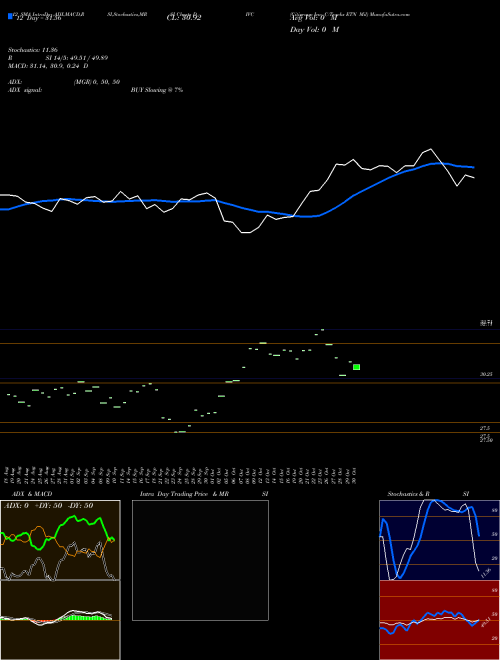Click the blue 12 Day SMA legend square
This screenshot has width=500, height=660.
10,16
